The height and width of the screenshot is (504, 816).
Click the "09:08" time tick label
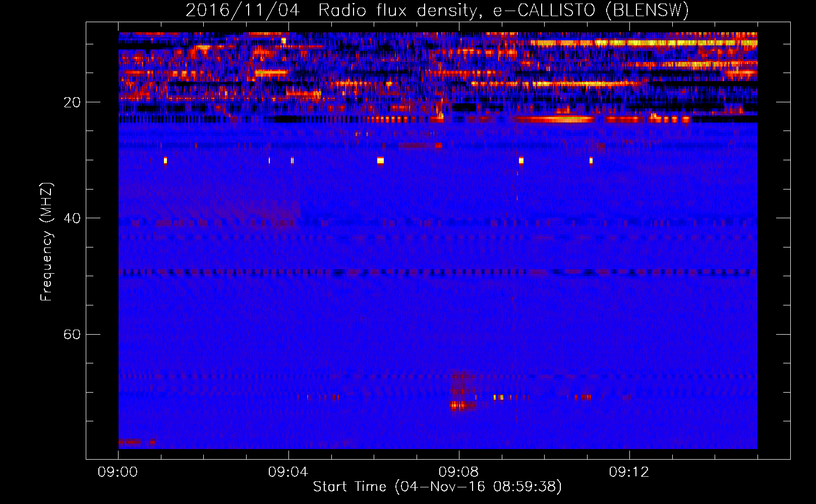[458, 472]
